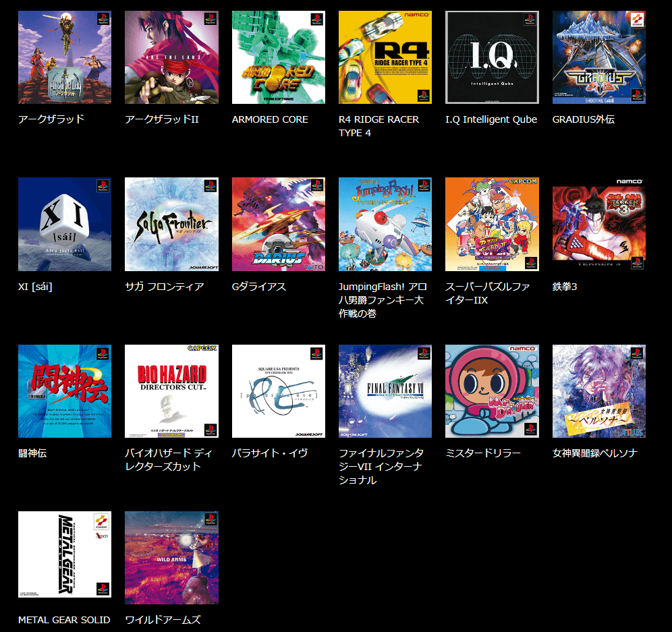Click the BIO HAZARD DIRECTOR'S CUT cover

coord(171,391)
